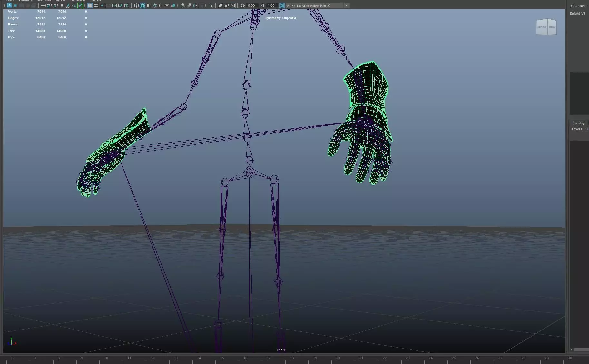Toggle the round ON View Transform button

pos(282,5)
